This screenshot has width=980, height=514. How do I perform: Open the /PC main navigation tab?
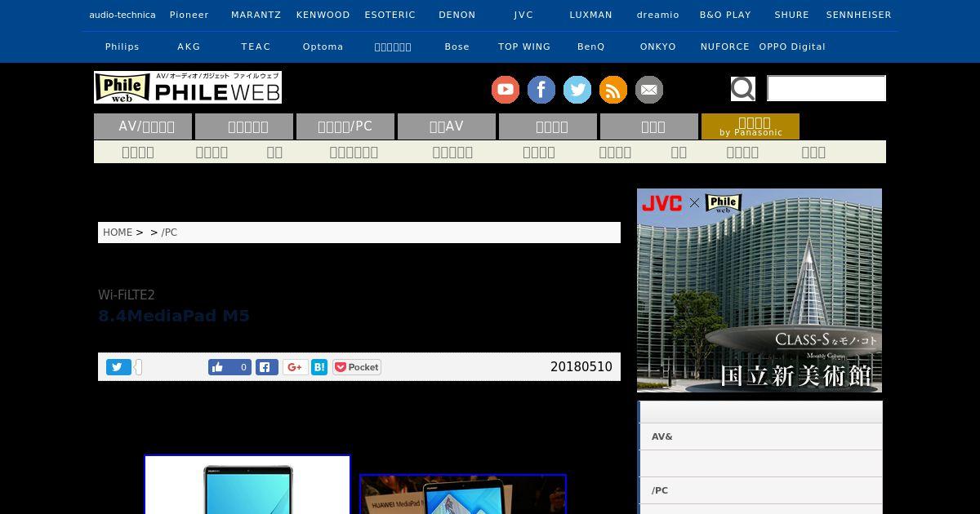pos(345,126)
